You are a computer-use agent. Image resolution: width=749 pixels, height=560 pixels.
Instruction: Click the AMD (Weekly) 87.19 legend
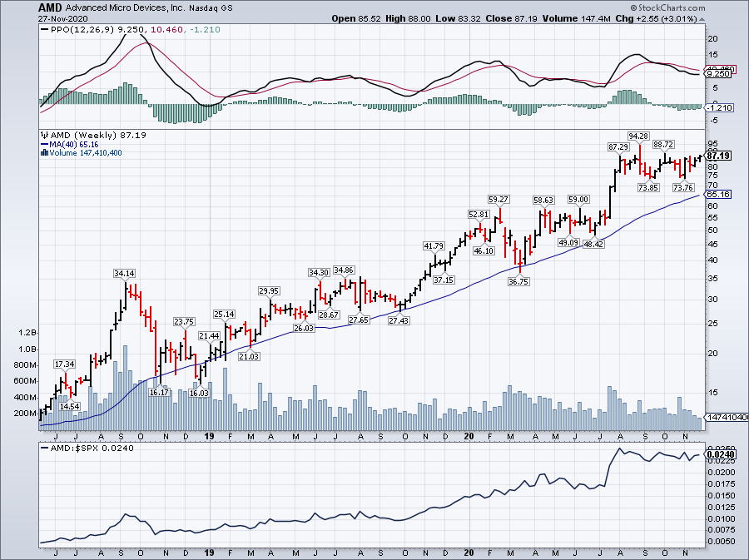point(98,135)
